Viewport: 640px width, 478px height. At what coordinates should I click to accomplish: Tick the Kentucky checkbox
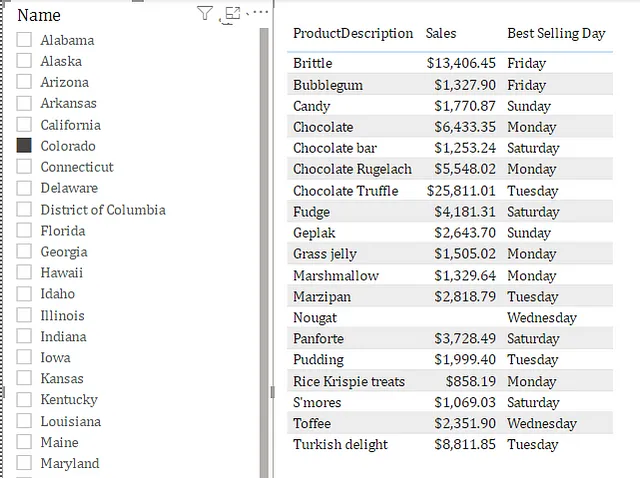tap(25, 400)
